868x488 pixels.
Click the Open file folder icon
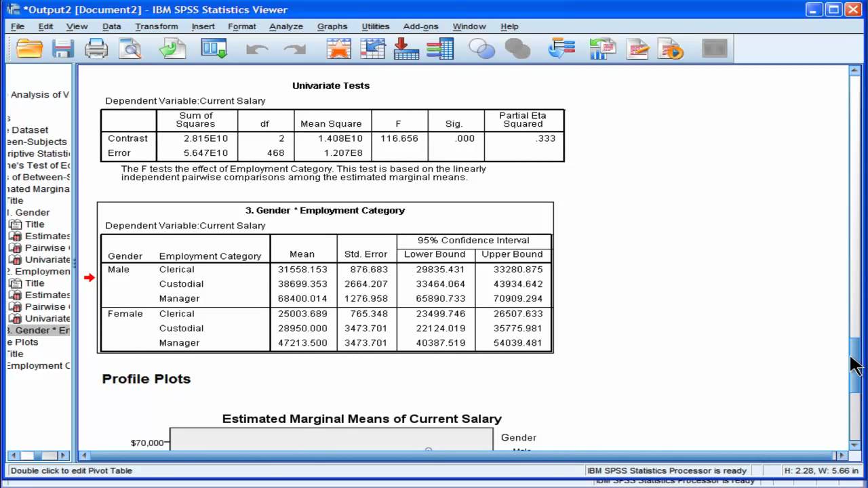[x=29, y=49]
